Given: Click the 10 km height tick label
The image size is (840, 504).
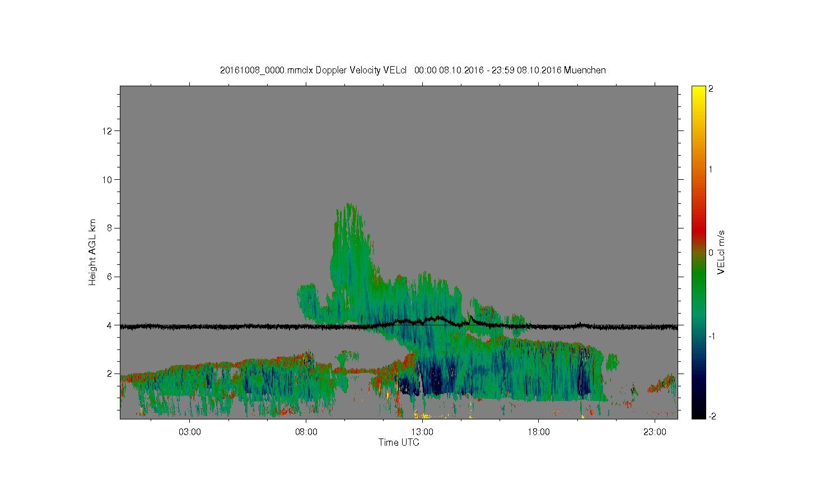Looking at the screenshot, I should point(108,180).
